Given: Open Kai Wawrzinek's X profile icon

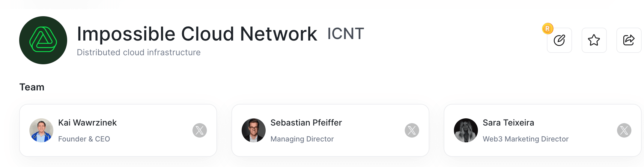Looking at the screenshot, I should [200, 130].
